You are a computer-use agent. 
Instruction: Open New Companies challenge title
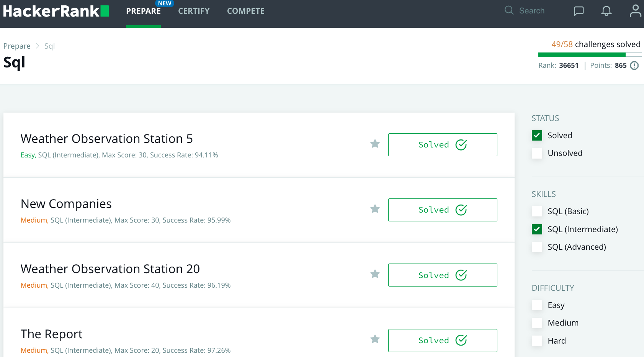[66, 204]
